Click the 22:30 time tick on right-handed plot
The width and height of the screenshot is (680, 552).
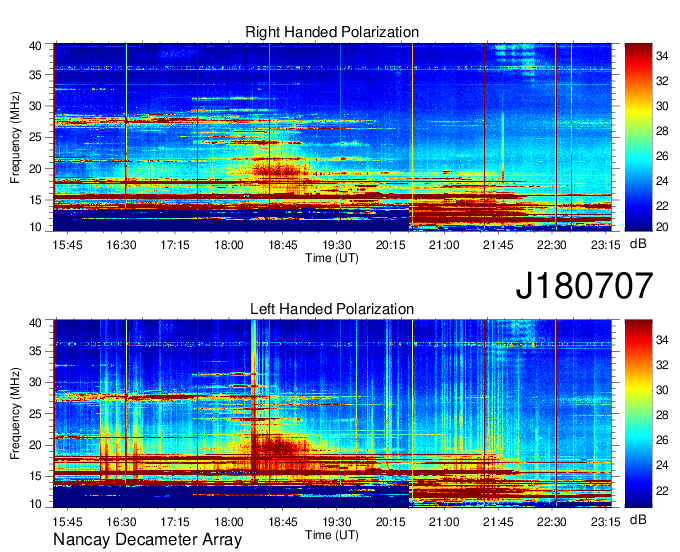tap(552, 245)
